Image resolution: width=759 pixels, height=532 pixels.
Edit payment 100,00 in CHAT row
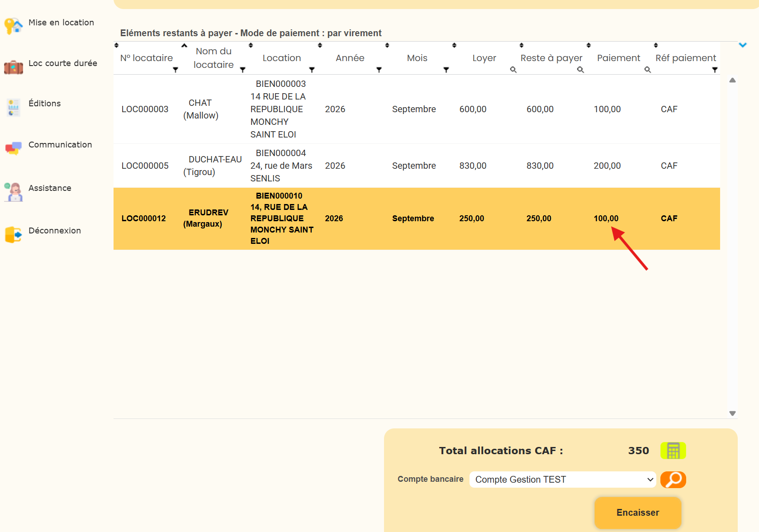[x=607, y=109]
